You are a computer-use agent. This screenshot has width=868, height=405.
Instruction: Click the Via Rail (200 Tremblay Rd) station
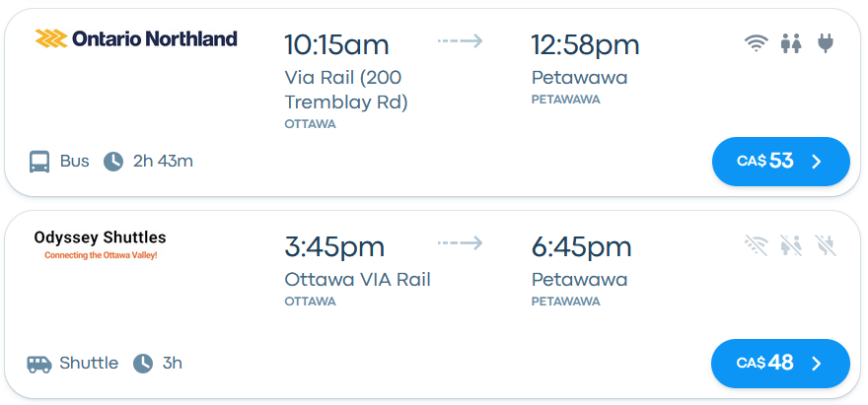click(345, 90)
